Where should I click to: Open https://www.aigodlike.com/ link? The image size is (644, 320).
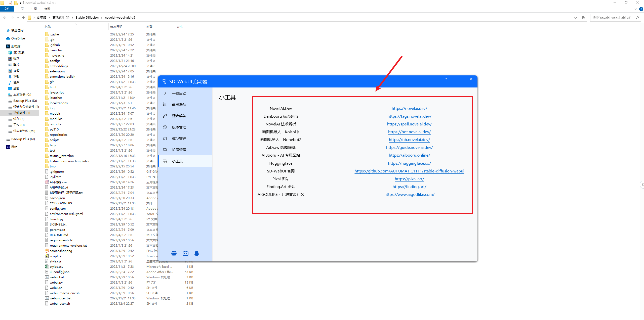409,194
